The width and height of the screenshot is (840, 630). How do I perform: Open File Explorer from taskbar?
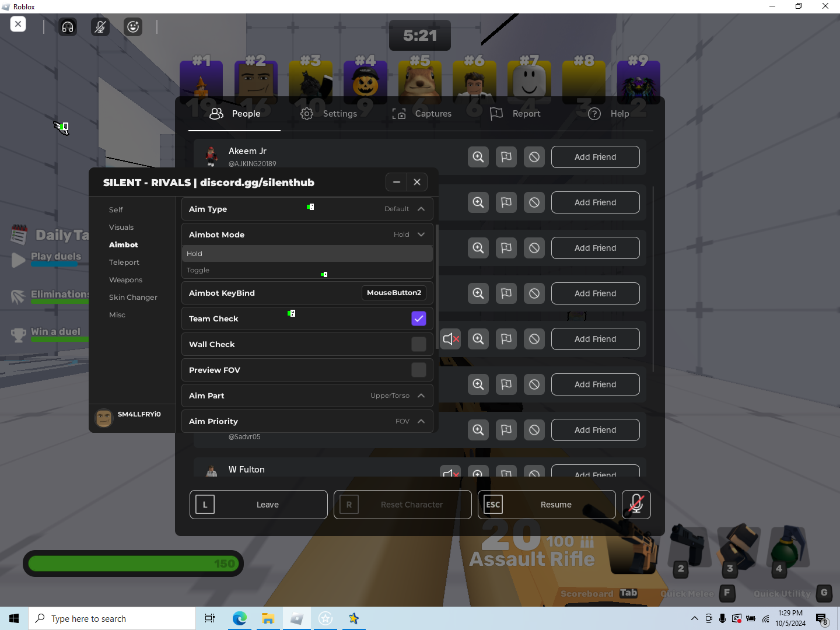(268, 618)
